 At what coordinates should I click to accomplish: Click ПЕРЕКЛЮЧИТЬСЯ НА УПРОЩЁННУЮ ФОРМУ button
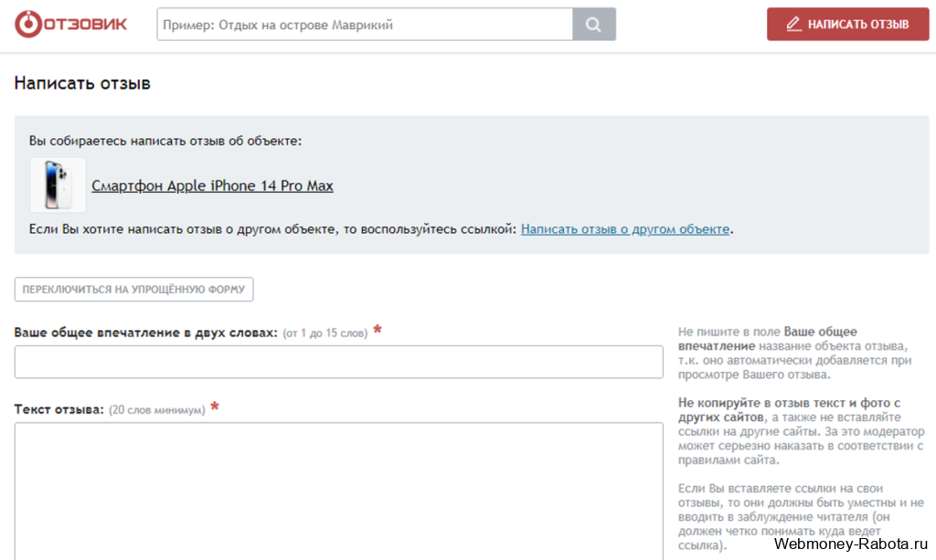[133, 290]
